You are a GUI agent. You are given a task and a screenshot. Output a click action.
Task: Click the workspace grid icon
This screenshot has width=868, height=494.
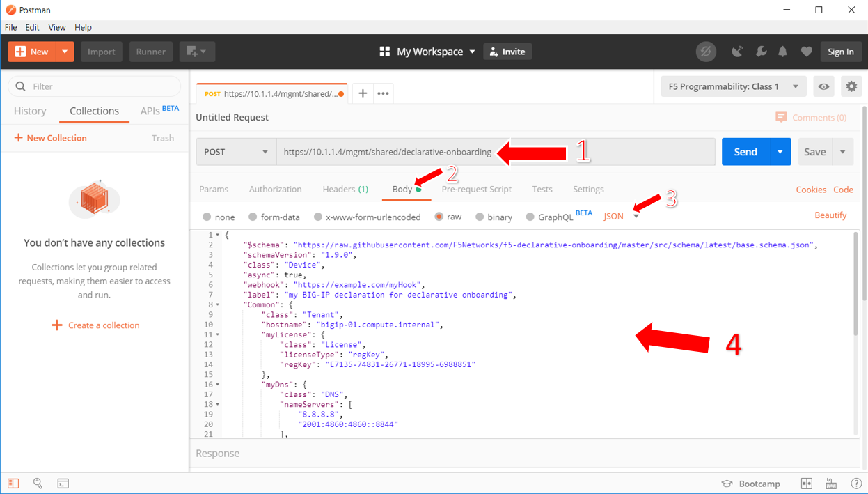(384, 52)
